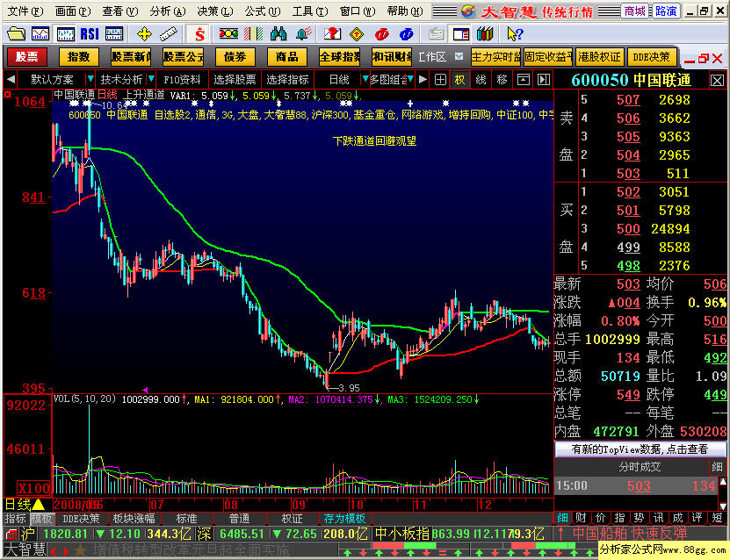Expand the 技术分析 dropdown arrow
The image size is (730, 560).
[151, 79]
